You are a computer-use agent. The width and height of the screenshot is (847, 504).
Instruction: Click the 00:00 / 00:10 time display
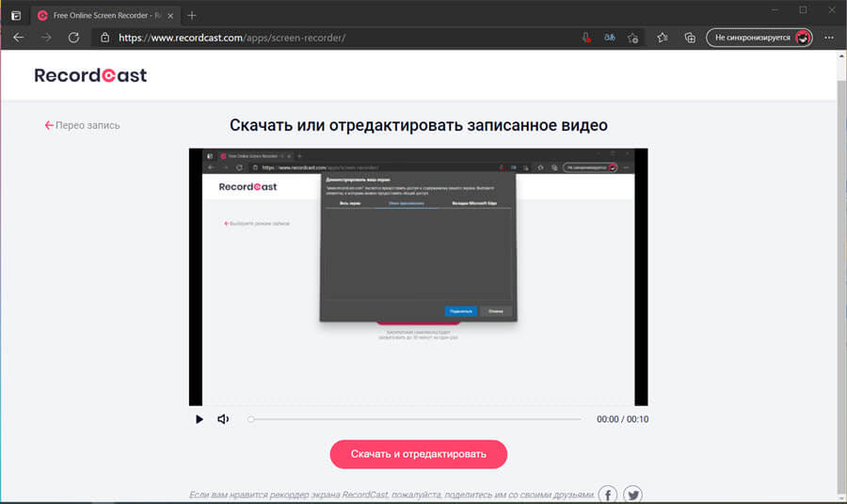click(622, 419)
